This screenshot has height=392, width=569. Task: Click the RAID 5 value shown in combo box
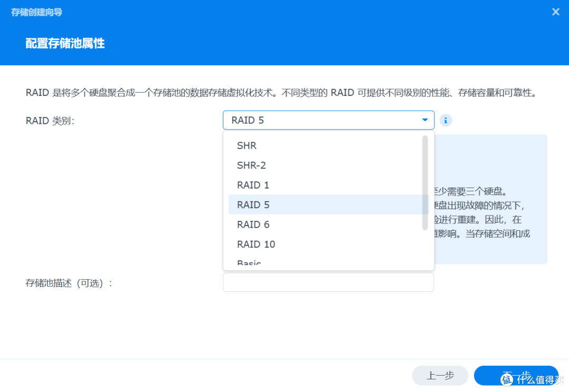point(248,120)
